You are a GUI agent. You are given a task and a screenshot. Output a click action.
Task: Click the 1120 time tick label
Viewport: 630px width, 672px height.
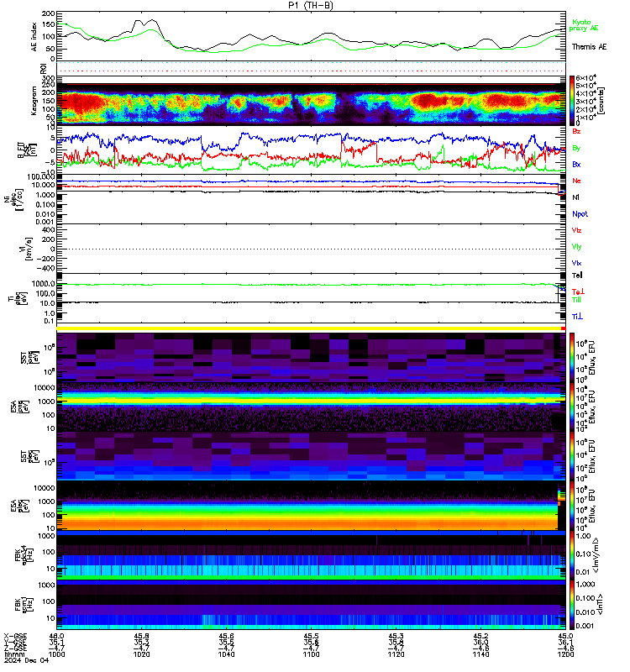(x=396, y=654)
